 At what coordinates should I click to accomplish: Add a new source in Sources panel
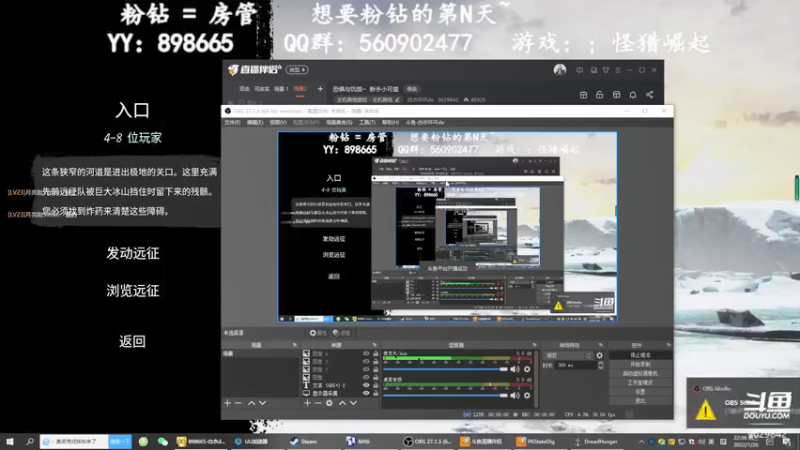coord(307,403)
